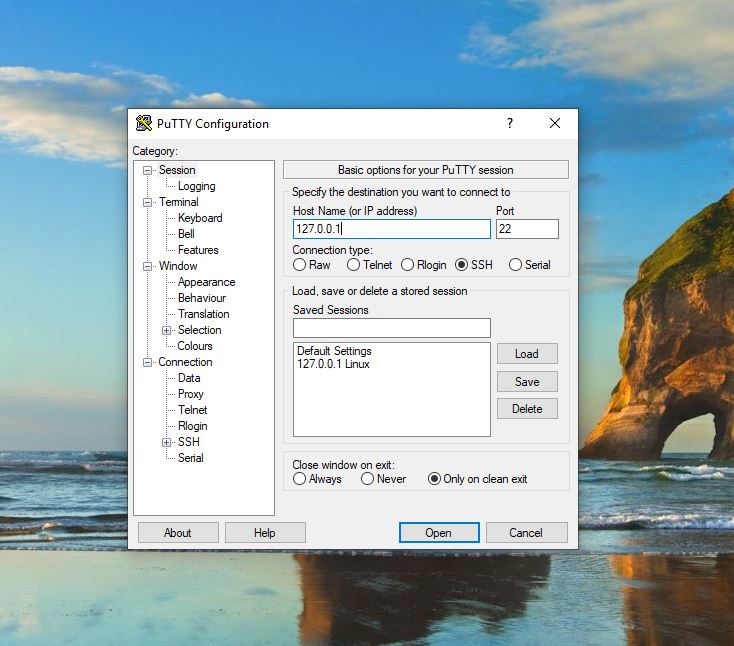The height and width of the screenshot is (646, 734).
Task: Set close window on exit to Always
Action: pyautogui.click(x=300, y=479)
